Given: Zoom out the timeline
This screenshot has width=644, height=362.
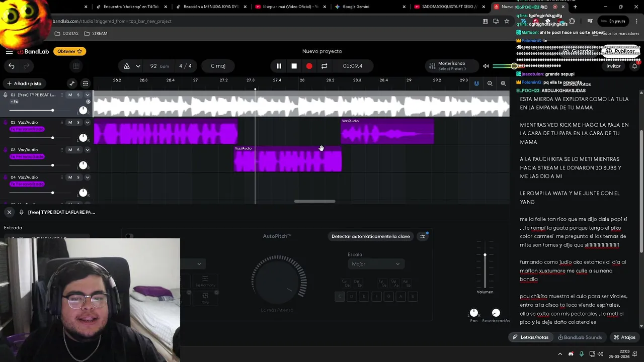Looking at the screenshot, I should coord(490,83).
